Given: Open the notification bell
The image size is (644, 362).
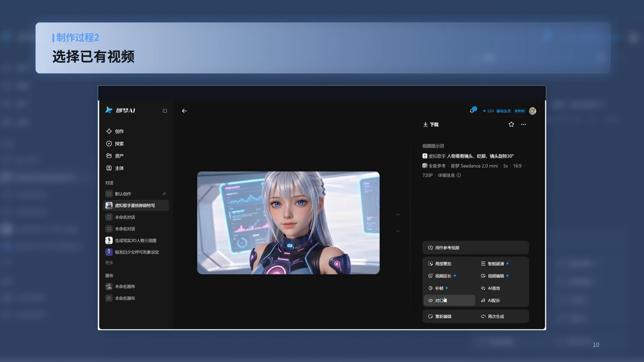Looking at the screenshot, I should click(x=472, y=111).
